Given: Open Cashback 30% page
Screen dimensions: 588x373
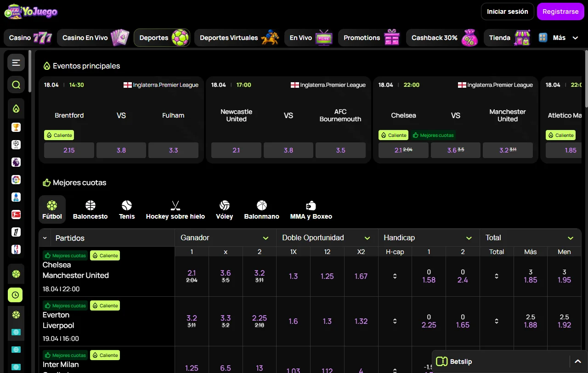Looking at the screenshot, I should 444,38.
